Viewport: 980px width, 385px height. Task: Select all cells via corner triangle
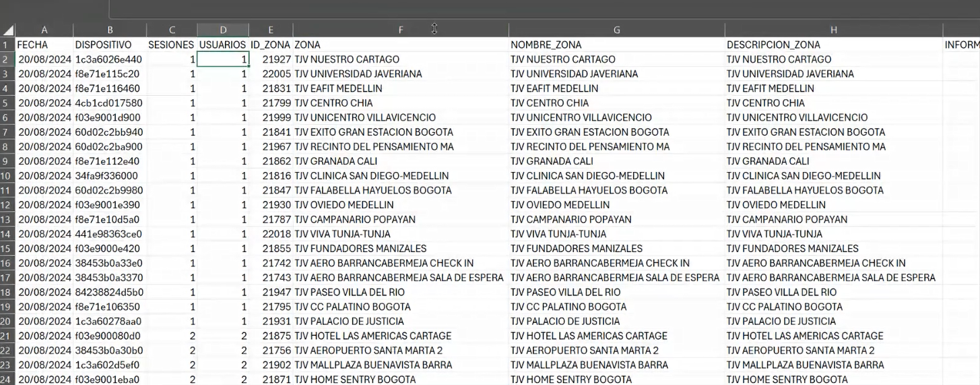[8, 30]
